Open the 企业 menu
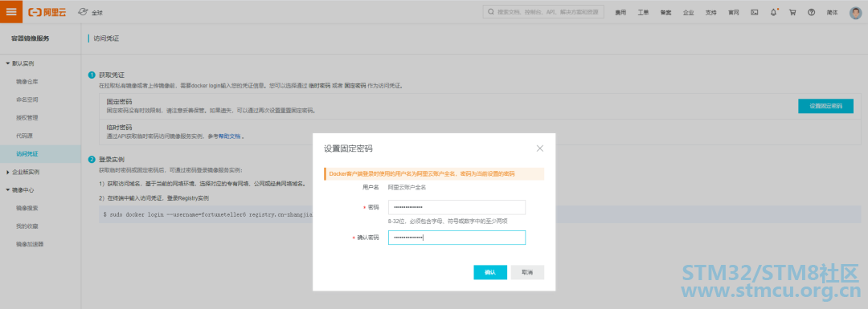 pos(689,12)
